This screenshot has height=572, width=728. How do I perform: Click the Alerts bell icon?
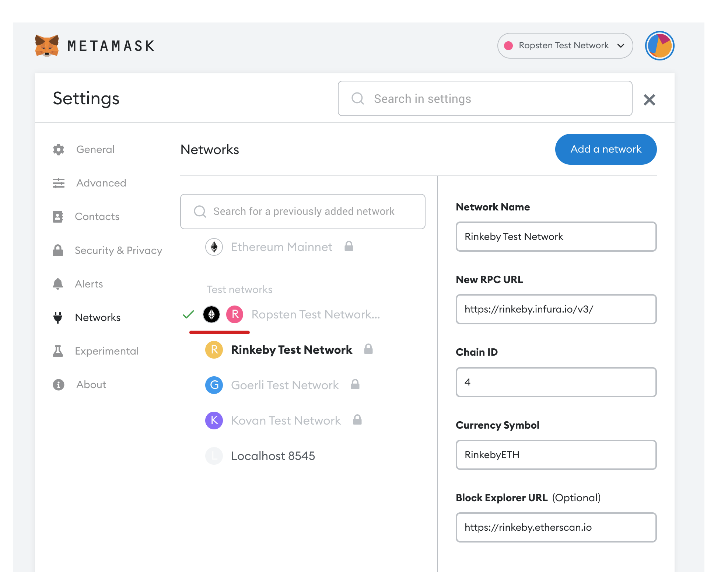[x=58, y=284]
